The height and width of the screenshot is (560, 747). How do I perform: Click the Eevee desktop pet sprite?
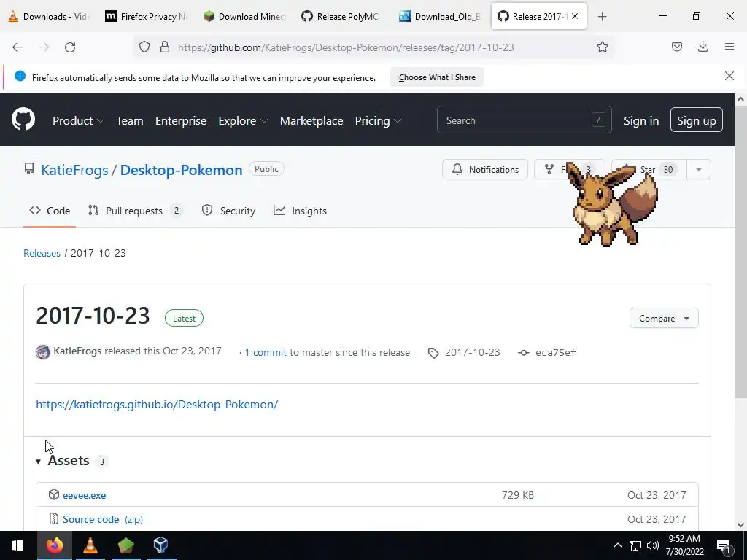(x=612, y=204)
